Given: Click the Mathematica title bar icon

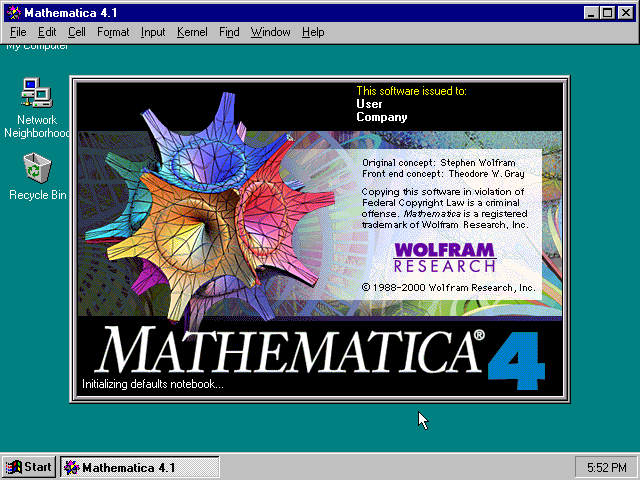Looking at the screenshot, I should [x=14, y=13].
